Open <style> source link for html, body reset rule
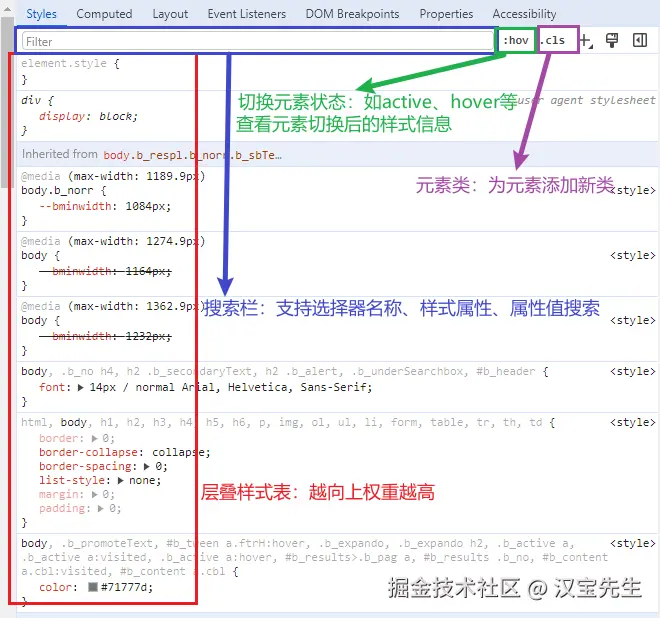The width and height of the screenshot is (660, 618). [633, 422]
